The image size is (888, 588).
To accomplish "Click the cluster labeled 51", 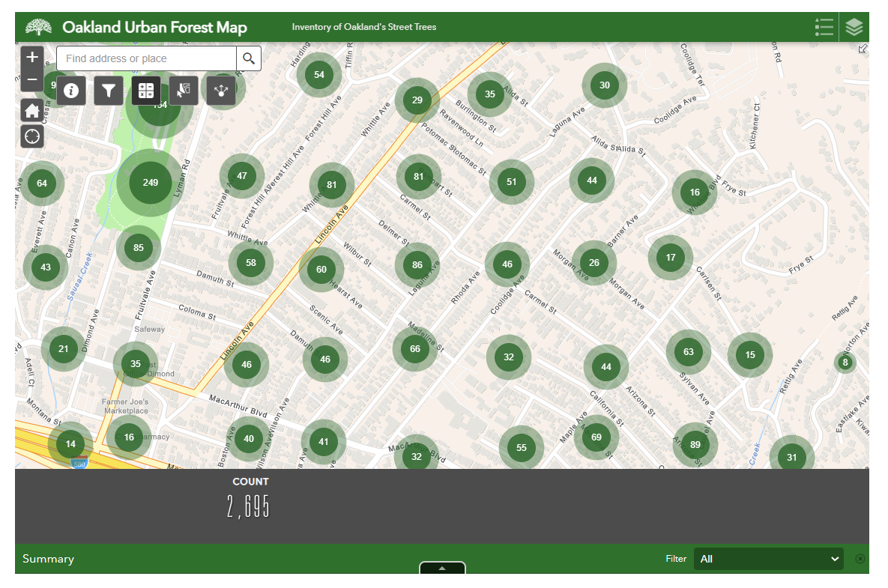I will 511,182.
